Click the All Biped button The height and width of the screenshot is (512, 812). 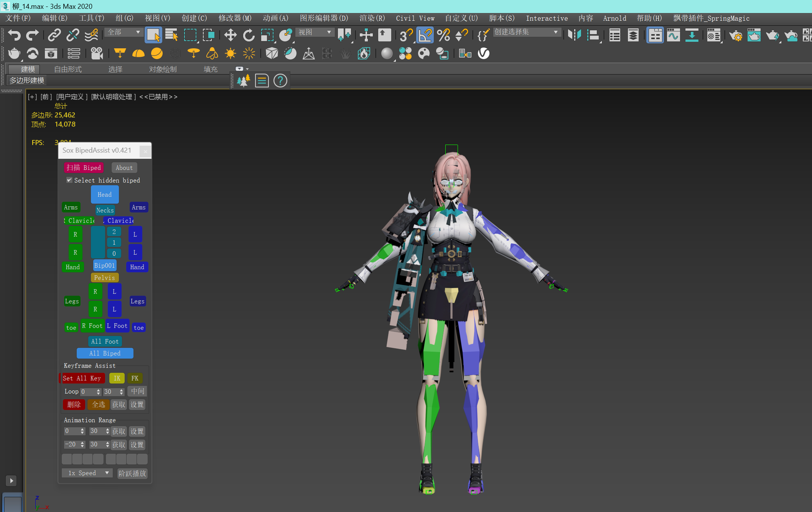pyautogui.click(x=105, y=353)
